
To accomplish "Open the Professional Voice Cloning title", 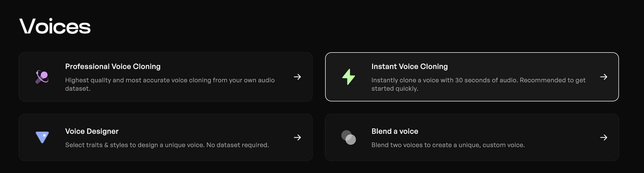I will (113, 67).
